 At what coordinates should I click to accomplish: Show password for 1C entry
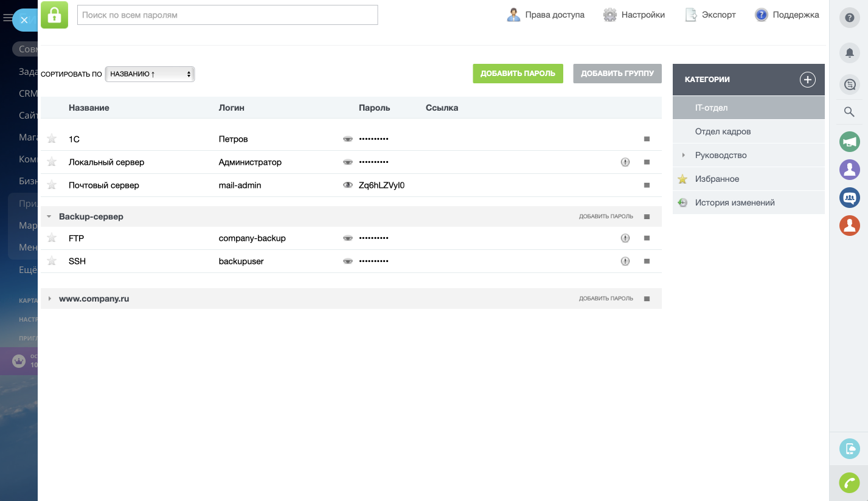[x=348, y=139]
